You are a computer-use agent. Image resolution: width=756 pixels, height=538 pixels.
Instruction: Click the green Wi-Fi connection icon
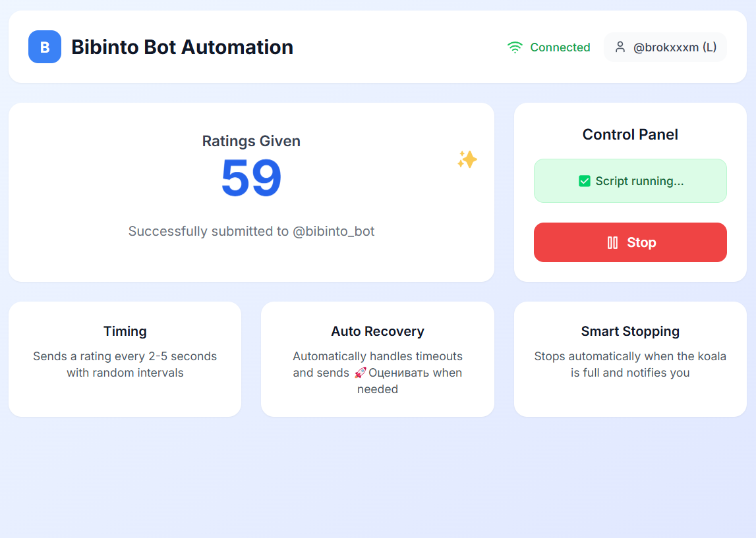[515, 47]
